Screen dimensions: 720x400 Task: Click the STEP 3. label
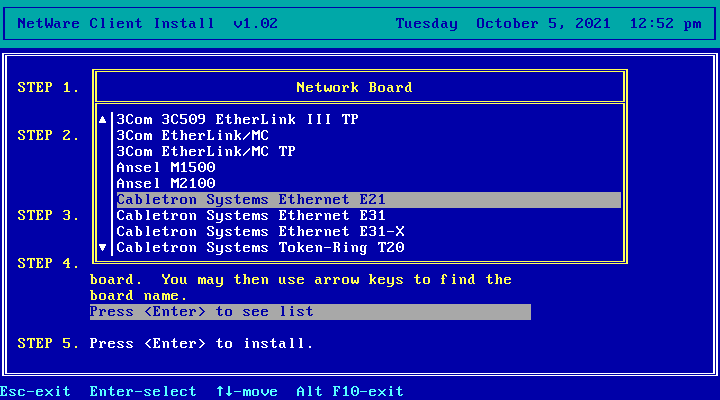(x=48, y=215)
